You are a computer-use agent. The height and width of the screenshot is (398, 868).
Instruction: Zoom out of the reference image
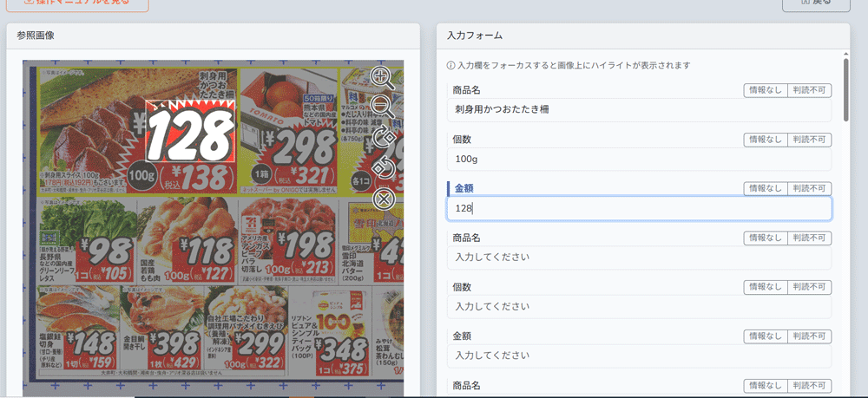click(x=383, y=107)
